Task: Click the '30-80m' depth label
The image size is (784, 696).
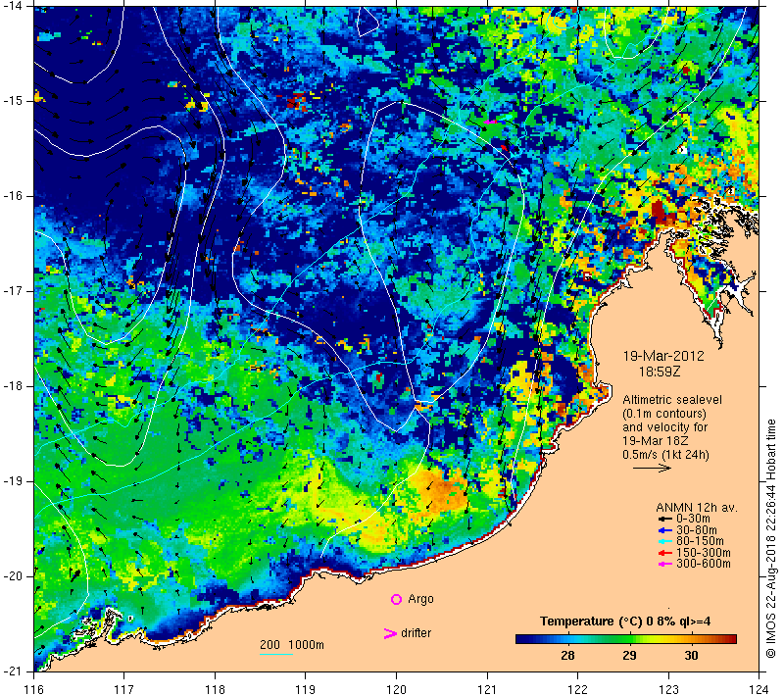Action: point(697,530)
